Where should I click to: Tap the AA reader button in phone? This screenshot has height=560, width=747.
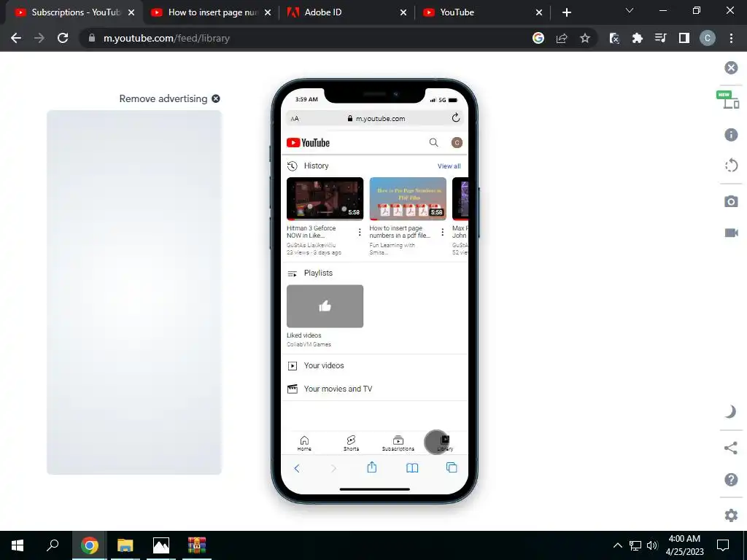(x=295, y=119)
